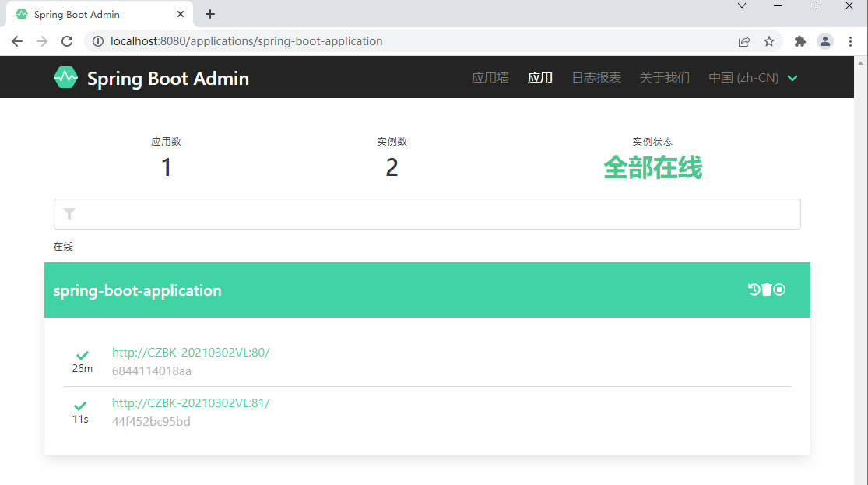Click the trash icon to unregister application

coord(767,290)
